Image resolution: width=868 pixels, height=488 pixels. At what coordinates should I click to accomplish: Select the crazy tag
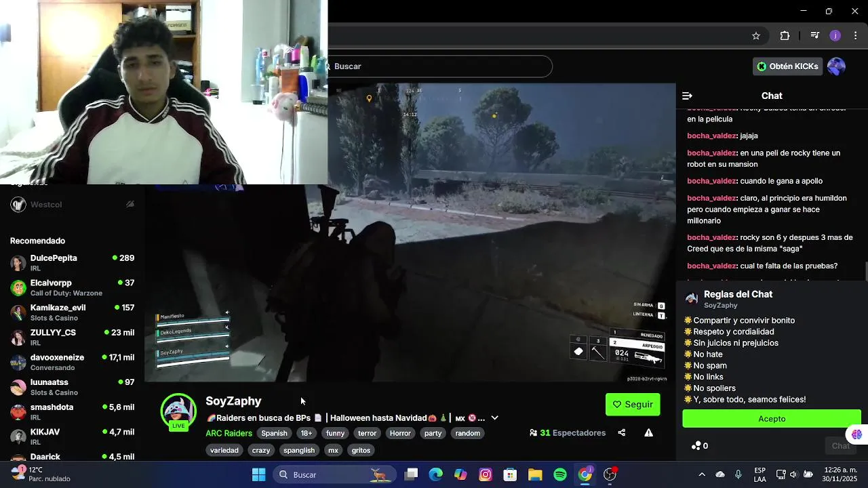coord(261,450)
